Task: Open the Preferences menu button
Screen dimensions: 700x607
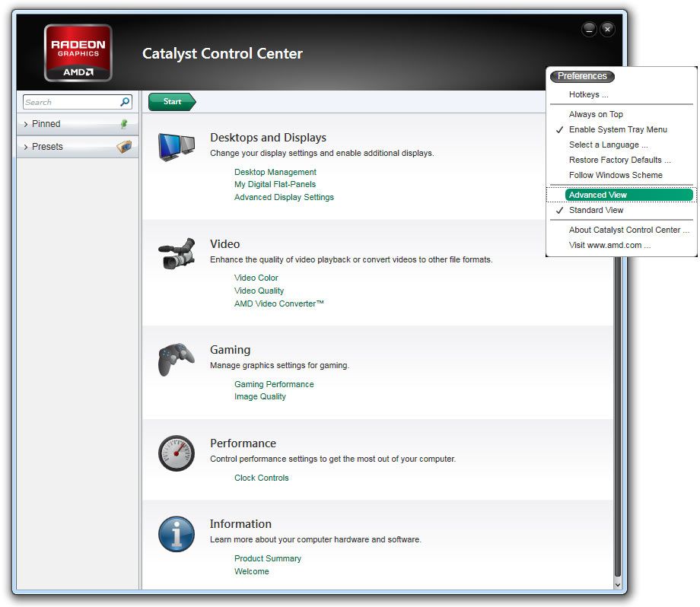Action: tap(582, 76)
